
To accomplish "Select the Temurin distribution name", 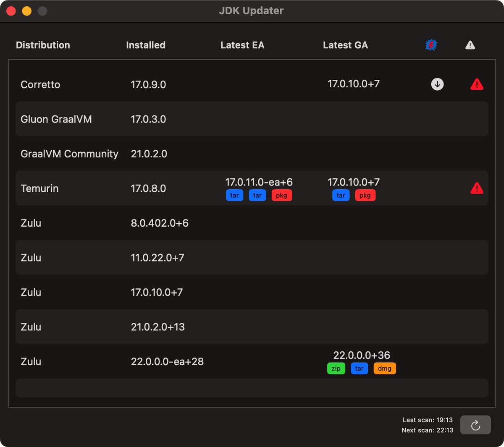I will coord(39,188).
